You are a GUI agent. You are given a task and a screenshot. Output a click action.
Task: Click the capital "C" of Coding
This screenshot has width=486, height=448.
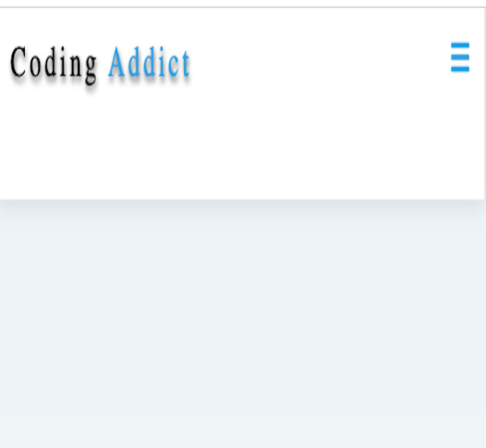point(18,62)
